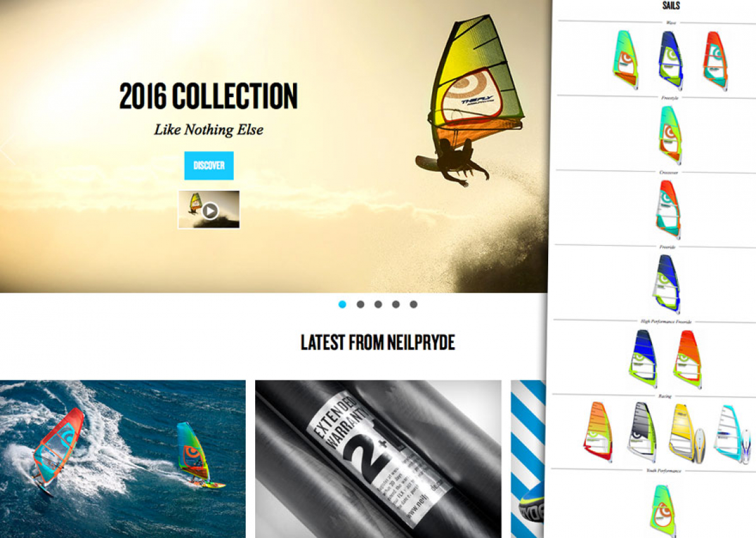Jump to the last carousel slide dot
Screen dimensions: 756x538
point(413,304)
